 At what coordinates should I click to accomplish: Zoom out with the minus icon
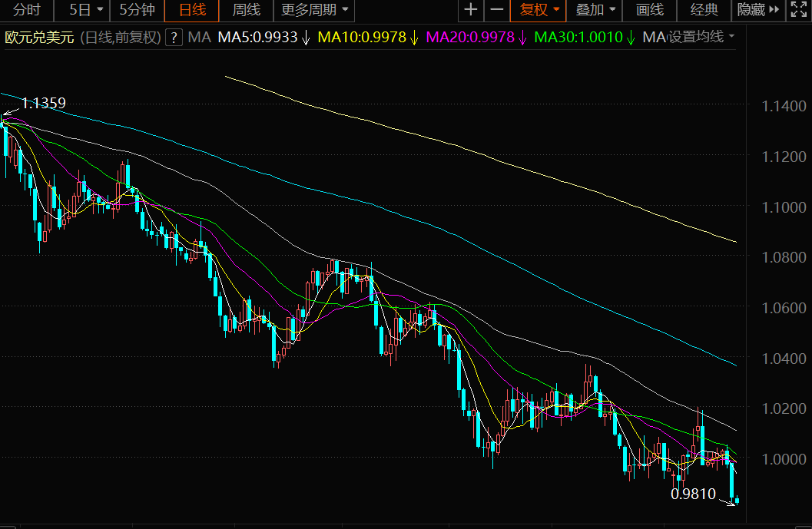pyautogui.click(x=496, y=10)
